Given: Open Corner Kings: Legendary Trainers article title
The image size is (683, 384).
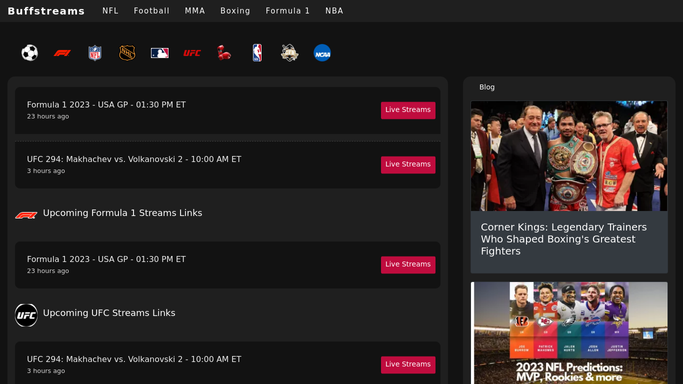Looking at the screenshot, I should pyautogui.click(x=564, y=239).
